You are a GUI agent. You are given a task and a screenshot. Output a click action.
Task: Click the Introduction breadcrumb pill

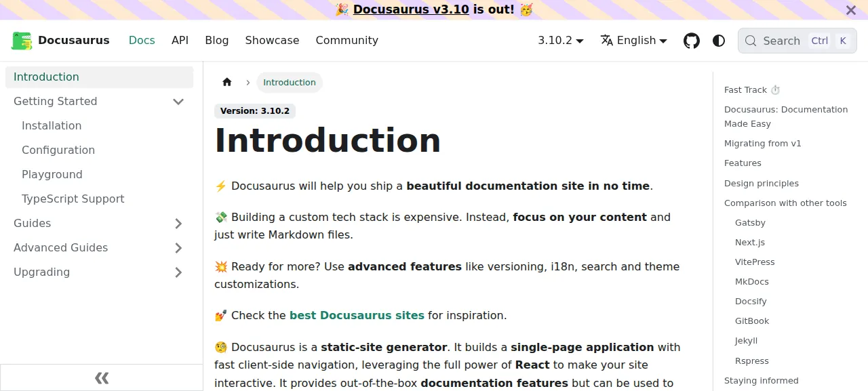point(290,83)
